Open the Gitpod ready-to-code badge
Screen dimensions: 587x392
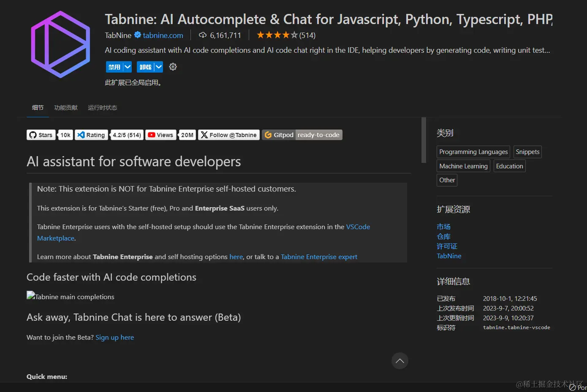(302, 135)
